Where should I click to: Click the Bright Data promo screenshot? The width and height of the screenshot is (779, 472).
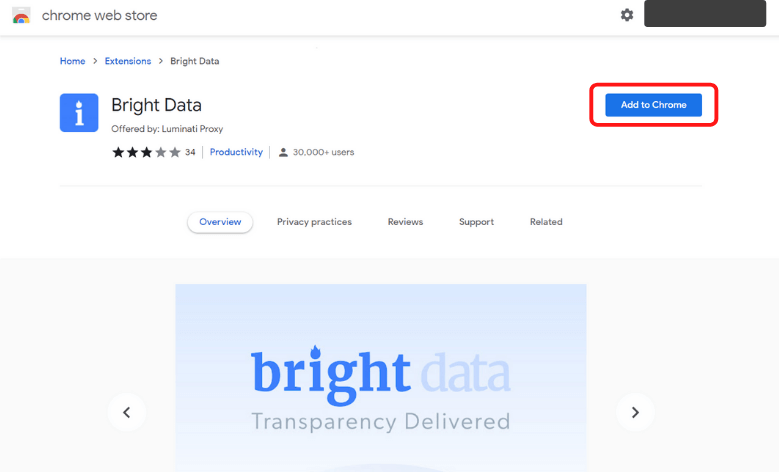380,380
